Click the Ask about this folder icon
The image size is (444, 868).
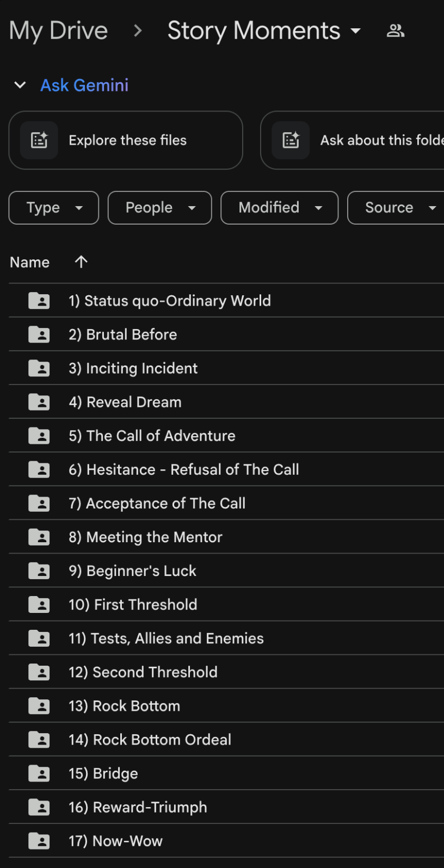coord(291,140)
